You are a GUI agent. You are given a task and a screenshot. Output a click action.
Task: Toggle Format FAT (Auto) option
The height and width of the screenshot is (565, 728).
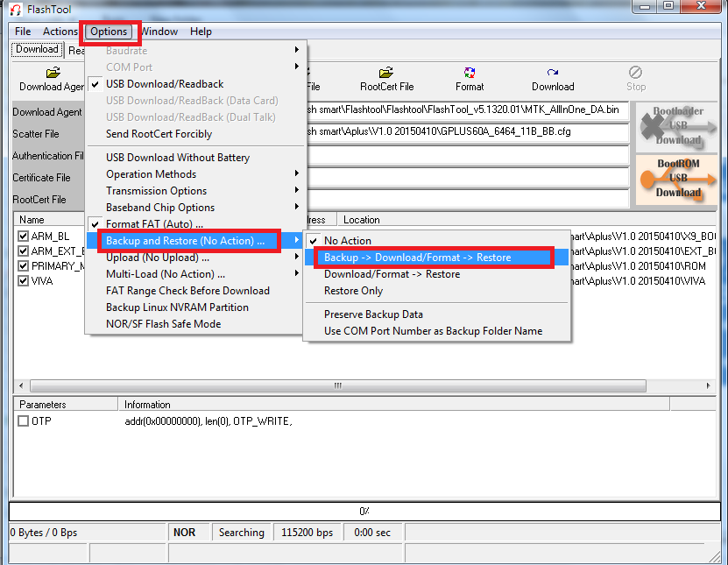(195, 224)
